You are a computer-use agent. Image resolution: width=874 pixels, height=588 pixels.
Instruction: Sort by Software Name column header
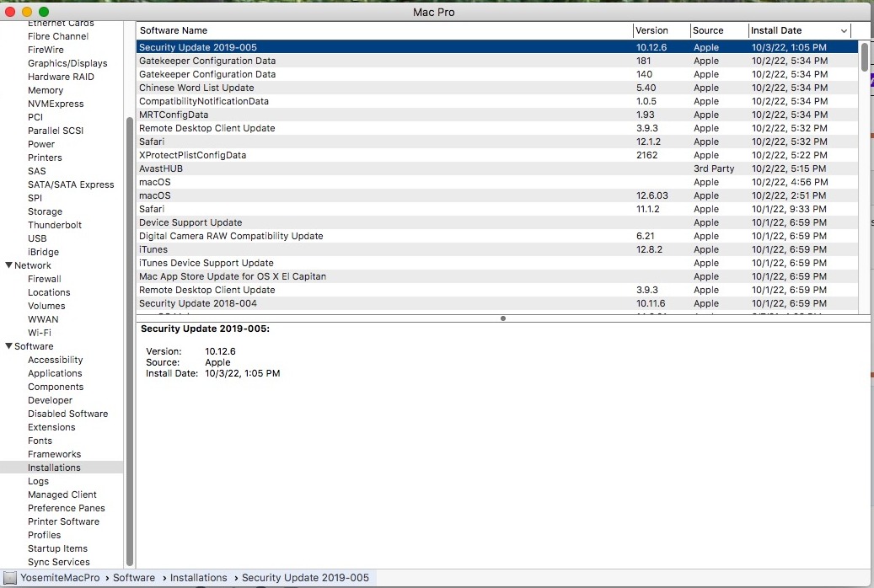[384, 30]
